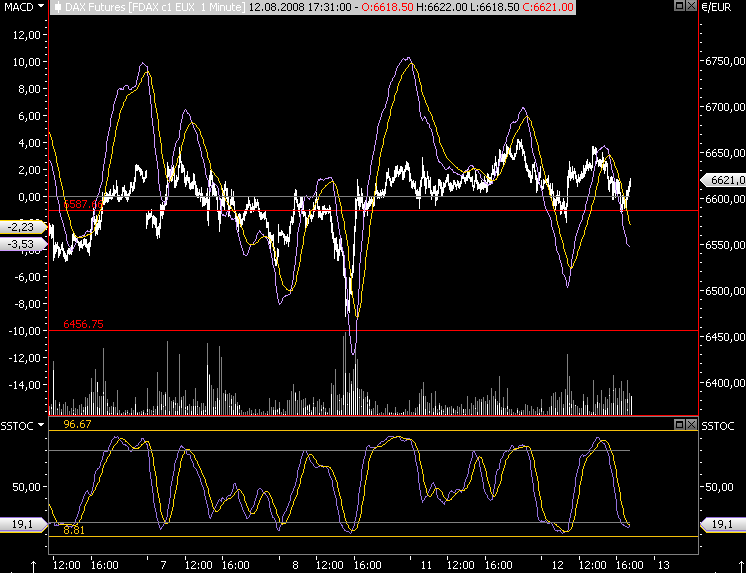Select the 6621,0 last price marker
Image resolution: width=746 pixels, height=573 pixels.
point(723,180)
